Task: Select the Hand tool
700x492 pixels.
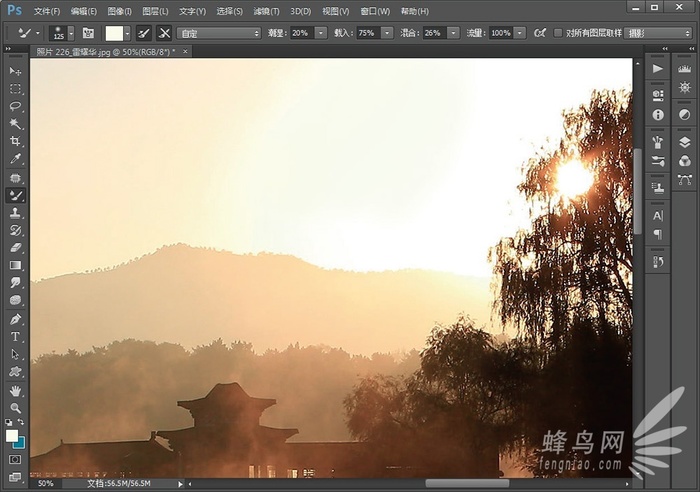Action: coord(15,391)
